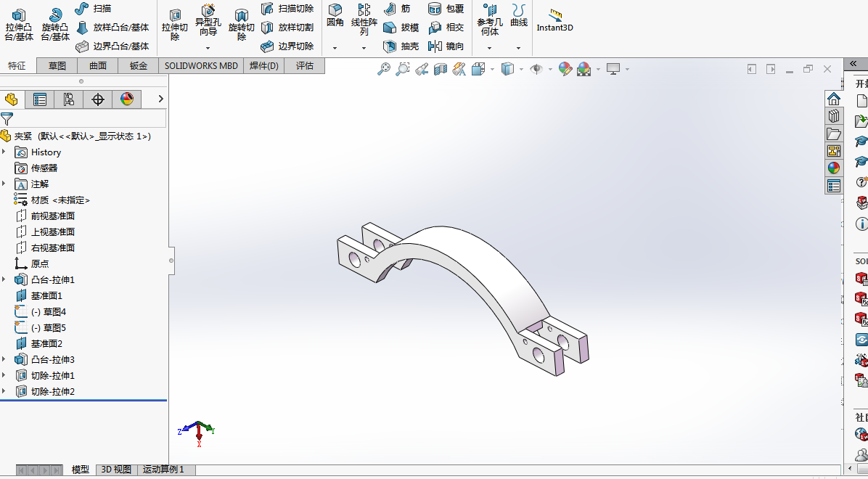Open the 3D 视图 bottom tab
Screen dimensions: 868x479
point(116,470)
